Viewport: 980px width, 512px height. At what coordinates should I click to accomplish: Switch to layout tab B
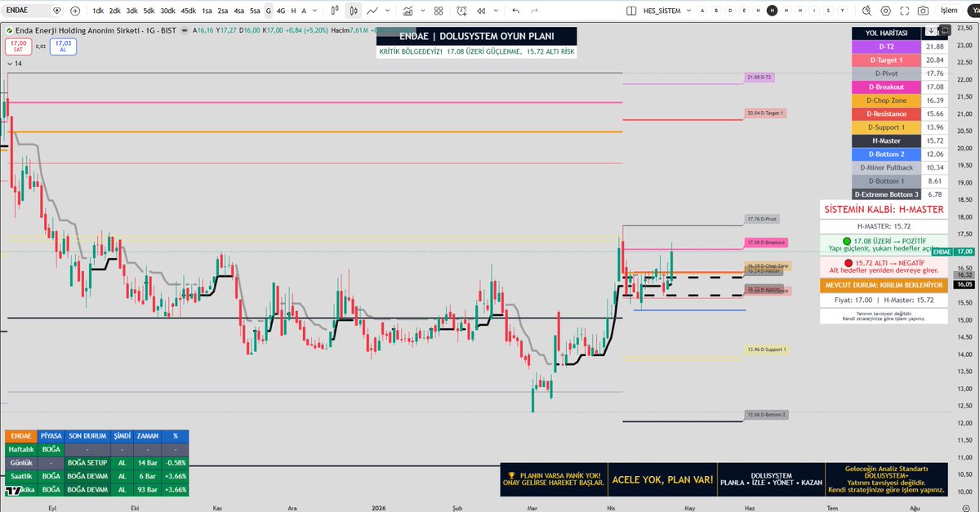718,11
